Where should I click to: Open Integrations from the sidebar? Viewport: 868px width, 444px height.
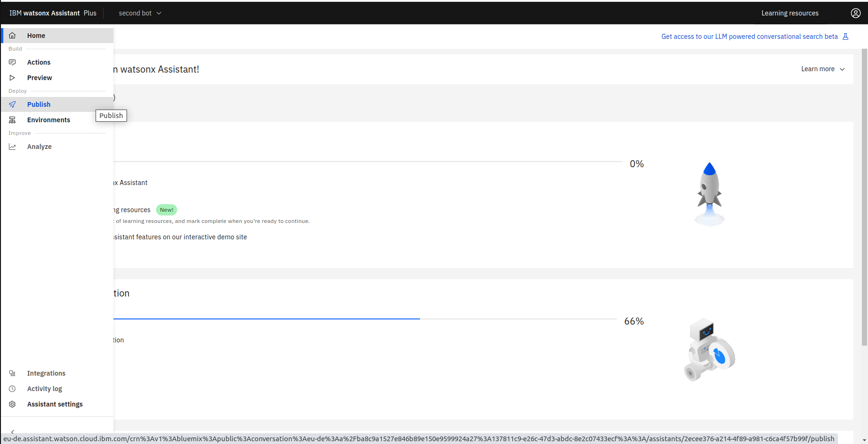[x=57, y=373]
